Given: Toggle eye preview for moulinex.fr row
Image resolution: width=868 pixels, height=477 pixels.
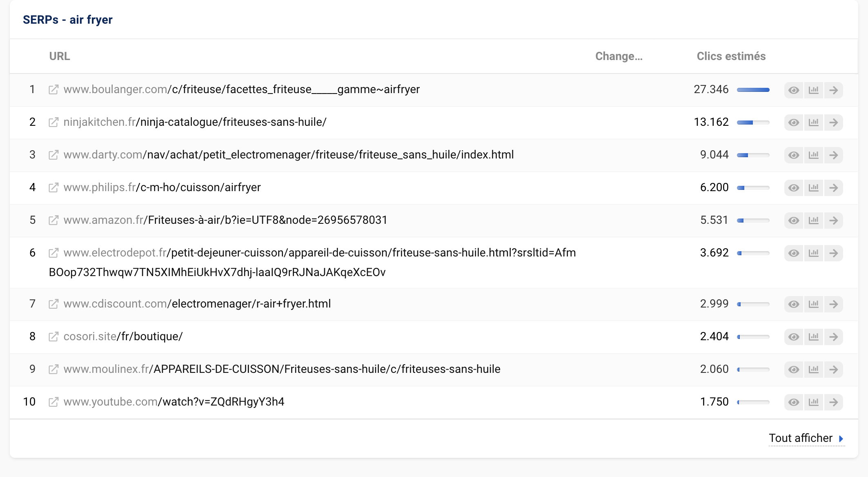Looking at the screenshot, I should coord(794,369).
